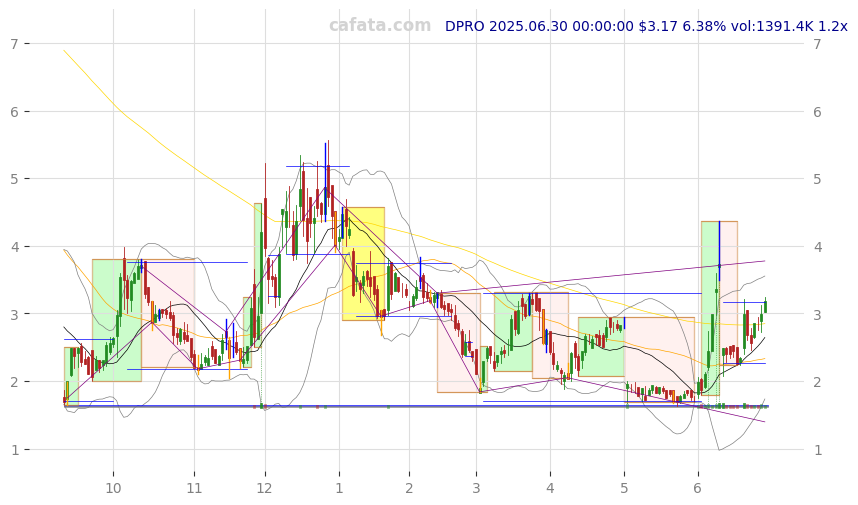Click the left y-axis price label 1
The height and width of the screenshot is (505, 858).
click(14, 450)
